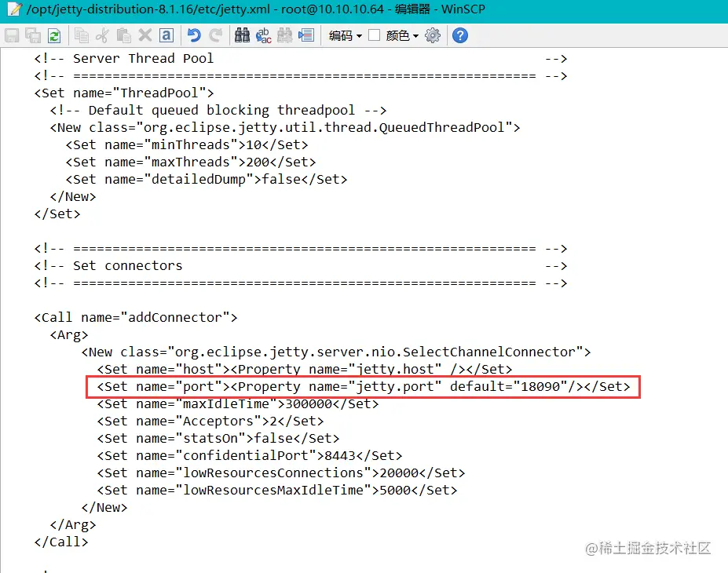Click the minThreads 10 line

(187, 144)
